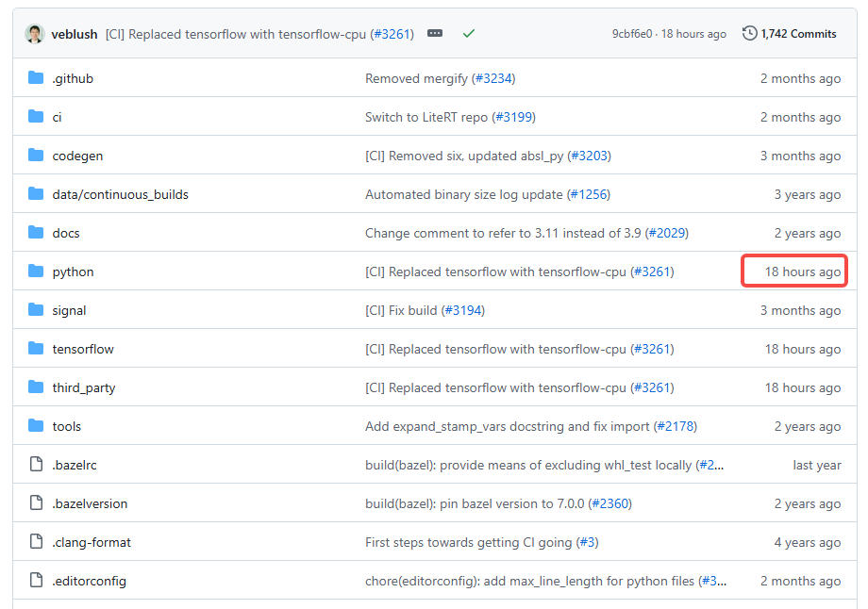Open the signal folder

click(x=69, y=311)
